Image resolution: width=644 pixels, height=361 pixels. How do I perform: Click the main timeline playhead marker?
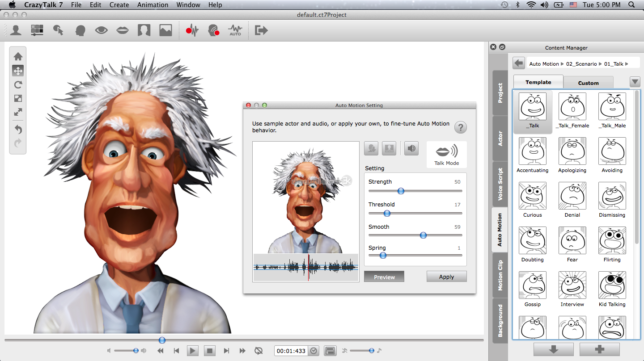[162, 340]
